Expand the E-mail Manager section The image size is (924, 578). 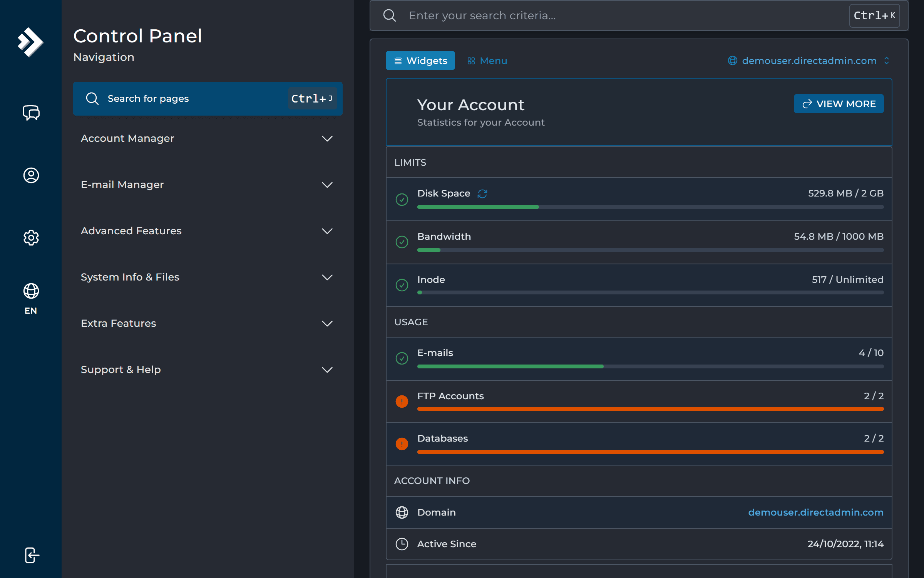[x=208, y=185]
